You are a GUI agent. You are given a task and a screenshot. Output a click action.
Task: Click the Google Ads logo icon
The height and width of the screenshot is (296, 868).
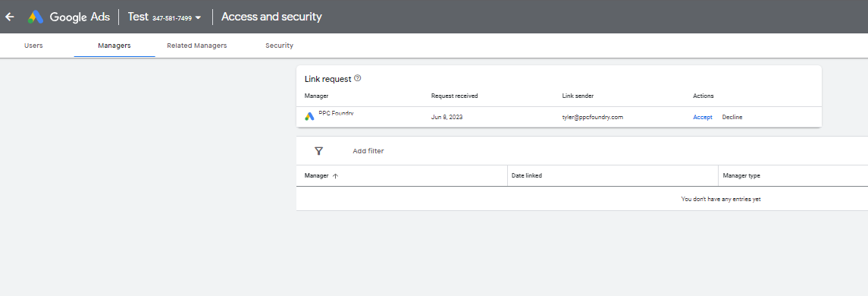point(36,17)
